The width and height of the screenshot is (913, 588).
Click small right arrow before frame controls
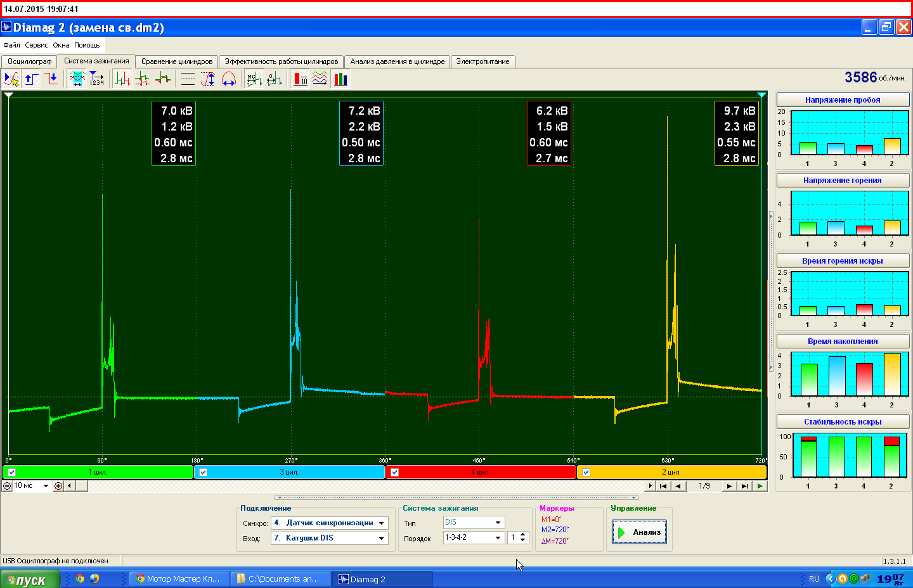(x=651, y=486)
